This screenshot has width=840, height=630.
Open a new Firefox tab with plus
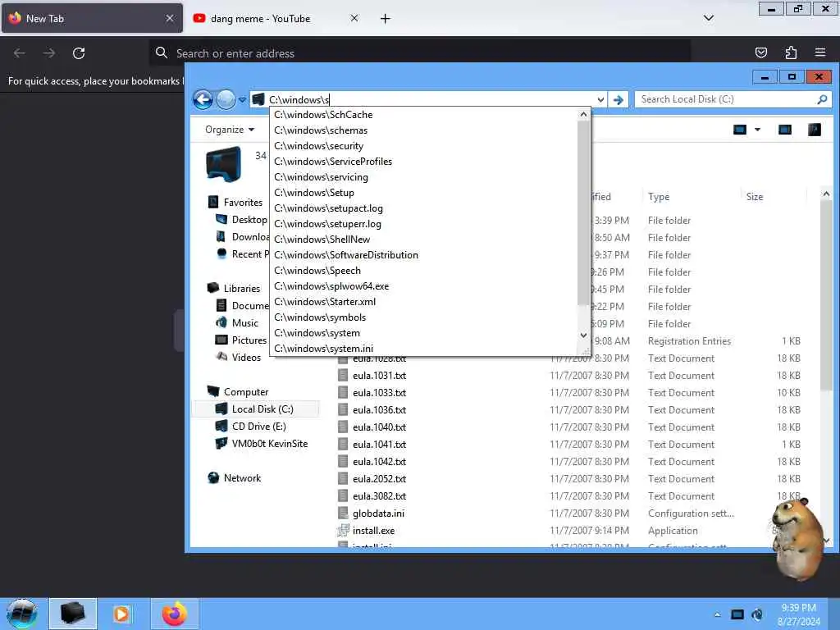click(386, 19)
